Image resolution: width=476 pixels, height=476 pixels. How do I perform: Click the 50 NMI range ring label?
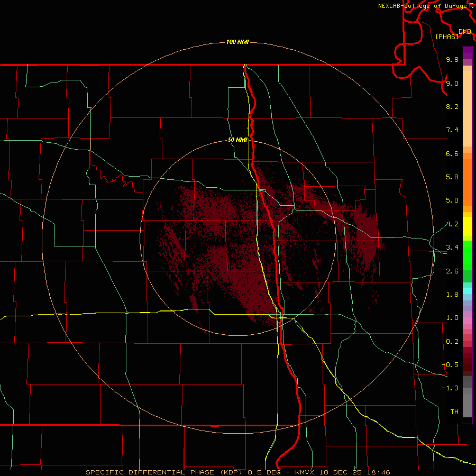[237, 140]
